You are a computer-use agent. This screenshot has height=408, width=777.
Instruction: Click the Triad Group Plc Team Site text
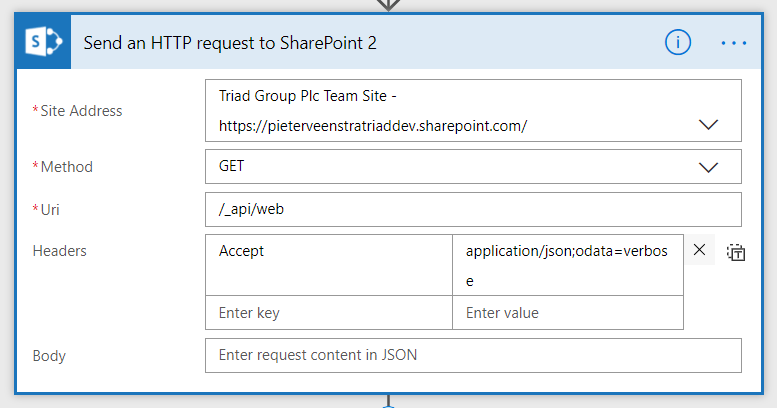point(307,96)
